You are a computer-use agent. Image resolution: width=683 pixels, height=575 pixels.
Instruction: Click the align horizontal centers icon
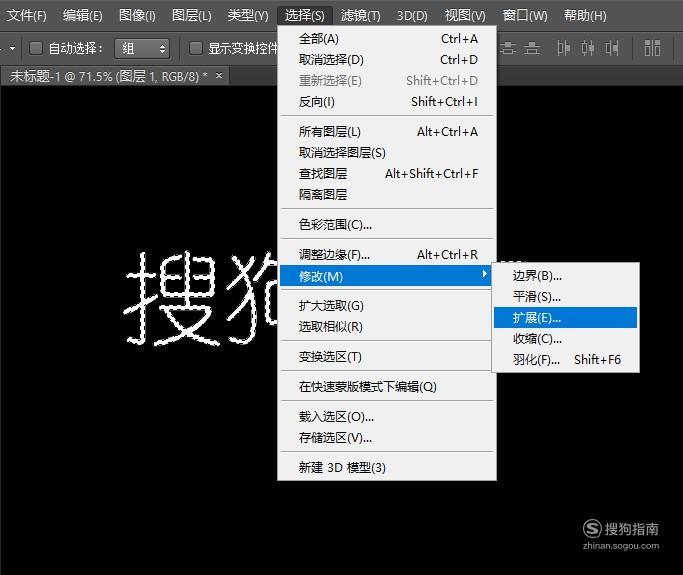pos(588,48)
